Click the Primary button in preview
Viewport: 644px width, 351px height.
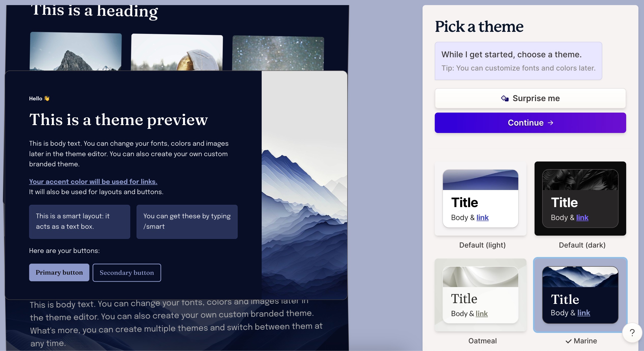[x=59, y=272]
